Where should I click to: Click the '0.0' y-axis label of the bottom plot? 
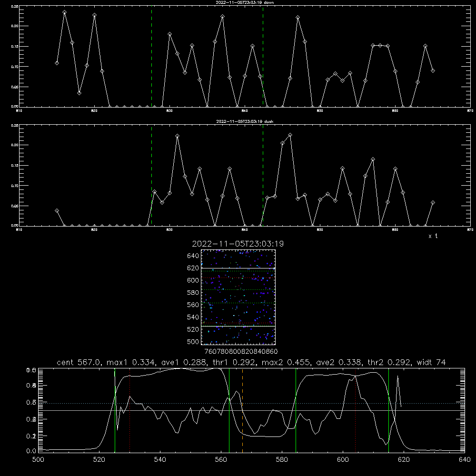click(31, 451)
